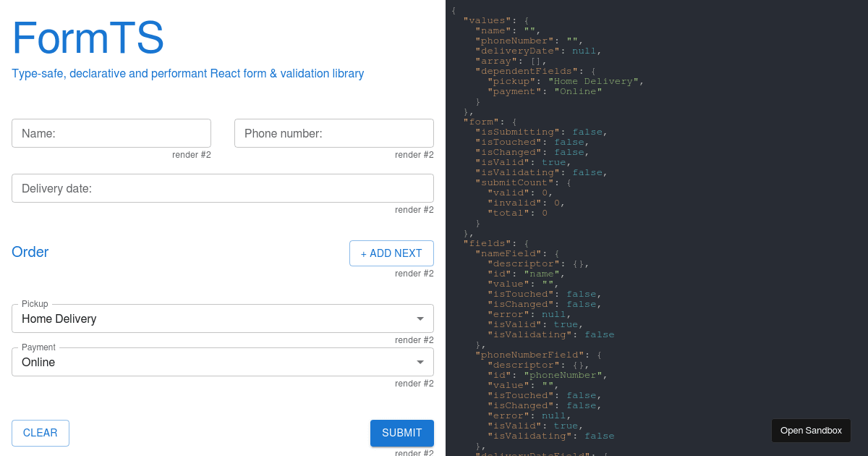Click the Order section heading
The height and width of the screenshot is (456, 868).
point(30,252)
